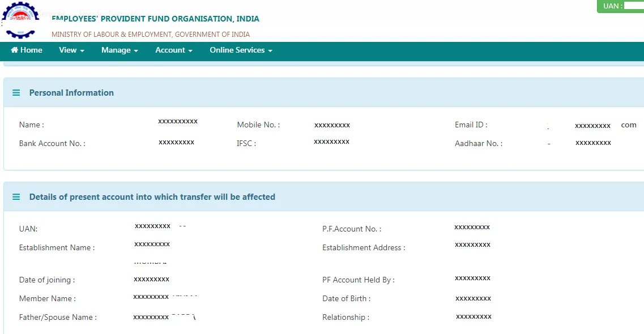Select Home in the navigation bar
Image resolution: width=644 pixels, height=334 pixels.
[x=26, y=50]
